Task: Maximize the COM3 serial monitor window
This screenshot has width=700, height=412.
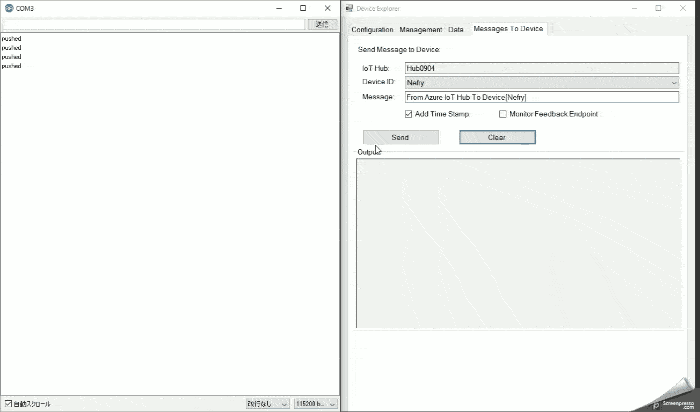Action: (x=303, y=8)
